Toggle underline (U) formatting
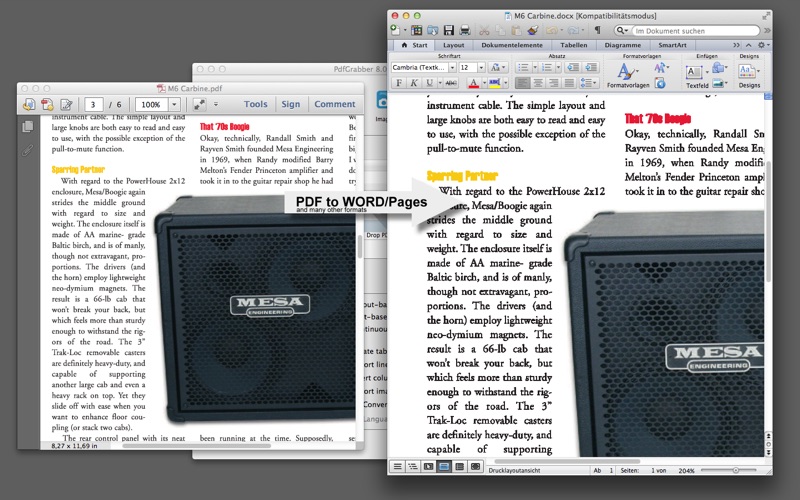Image resolution: width=800 pixels, height=500 pixels. pos(430,83)
